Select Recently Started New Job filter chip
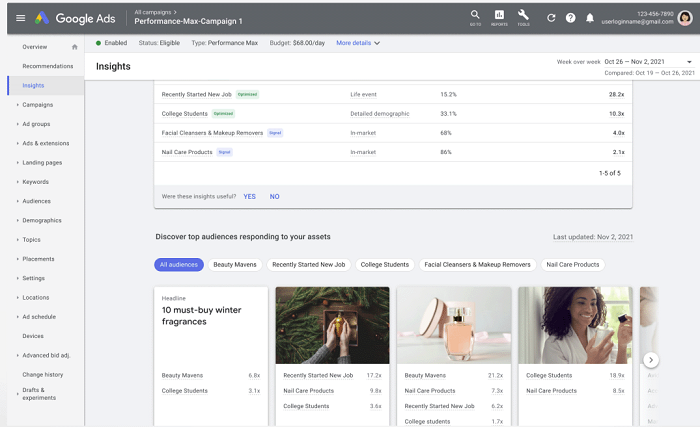700x427 pixels. click(308, 264)
